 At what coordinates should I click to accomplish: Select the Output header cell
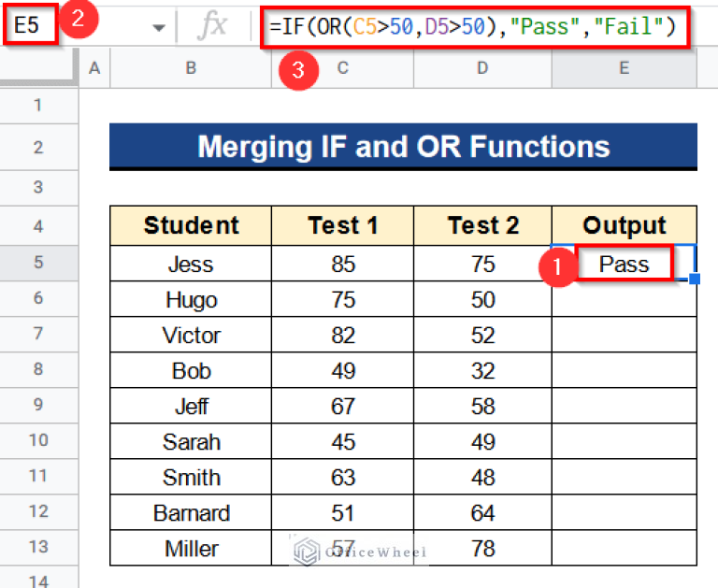point(624,225)
